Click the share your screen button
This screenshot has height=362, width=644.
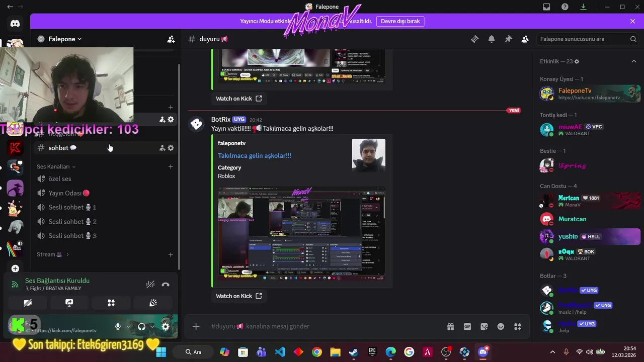[x=69, y=303]
